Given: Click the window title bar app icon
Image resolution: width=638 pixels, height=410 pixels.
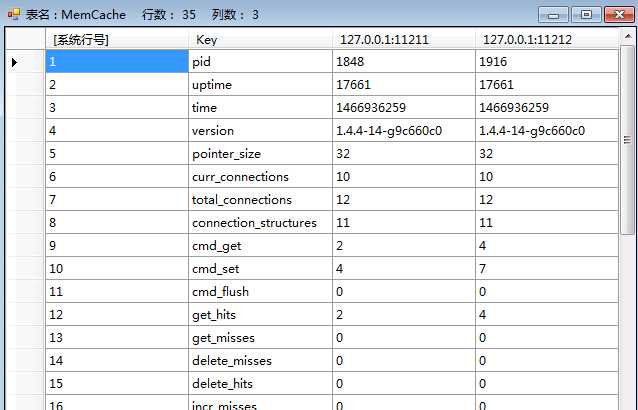Looking at the screenshot, I should [x=14, y=15].
